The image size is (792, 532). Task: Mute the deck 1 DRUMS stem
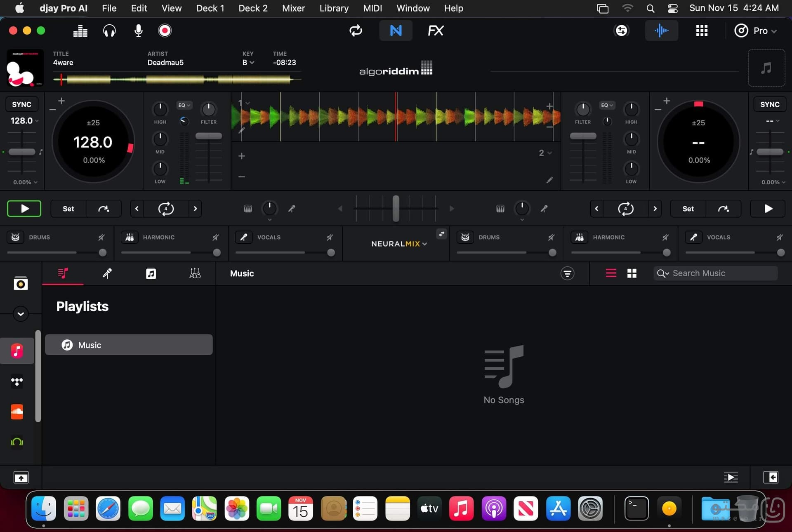[101, 237]
